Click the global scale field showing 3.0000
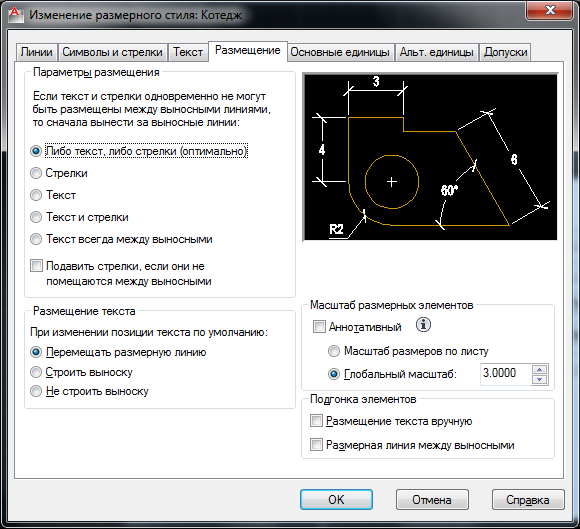The image size is (580, 529). pos(505,374)
